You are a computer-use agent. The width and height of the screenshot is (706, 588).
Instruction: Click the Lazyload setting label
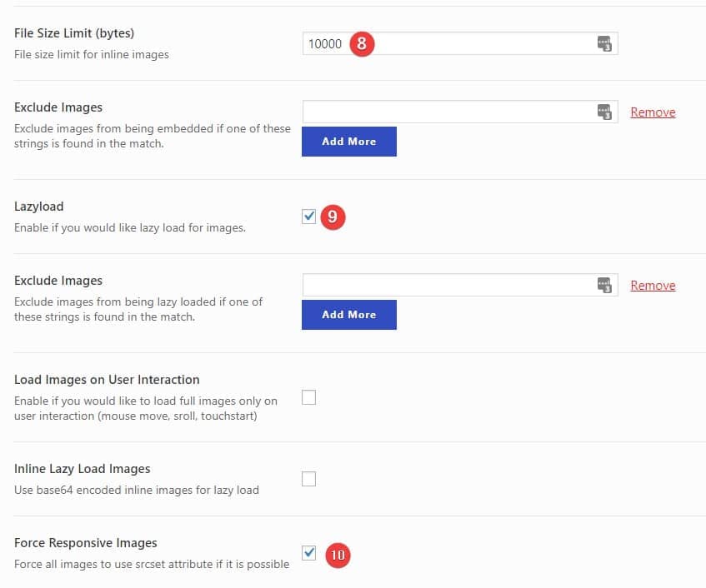[x=38, y=206]
